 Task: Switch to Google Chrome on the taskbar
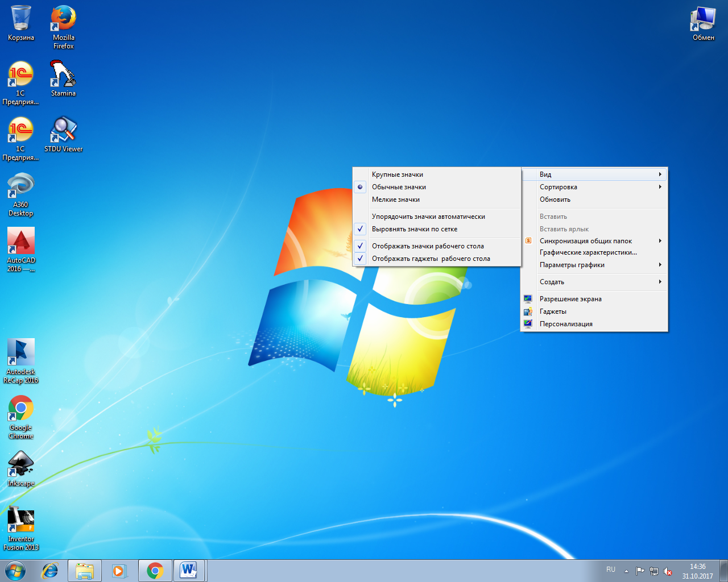tap(155, 571)
